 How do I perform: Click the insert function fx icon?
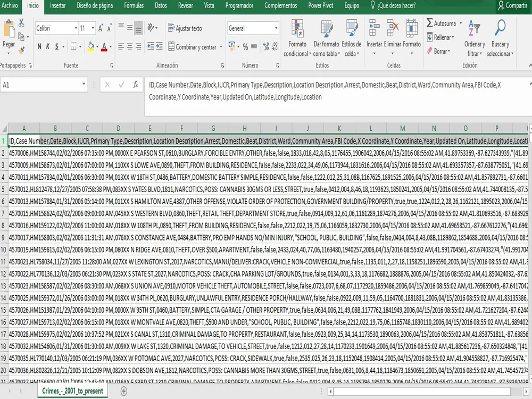coord(136,85)
